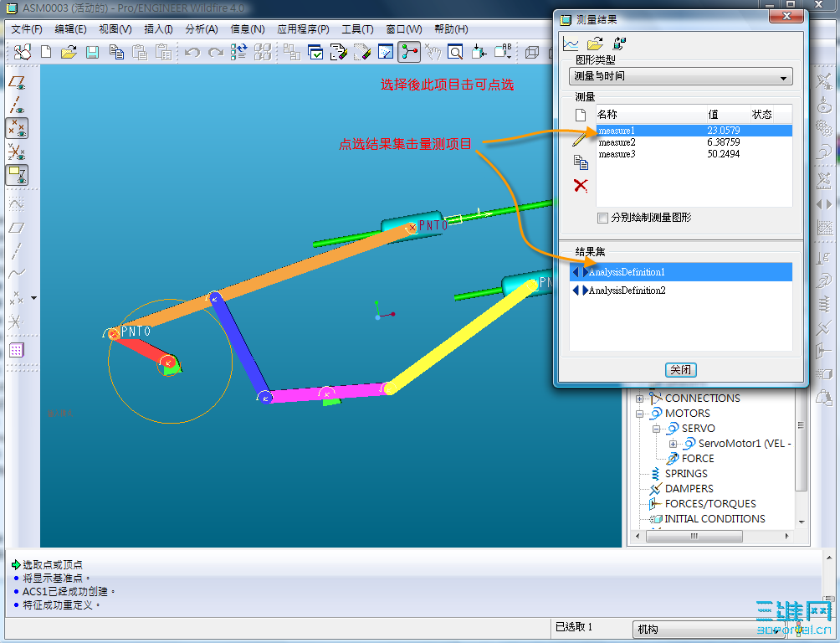Click the graph plot icon in 测量结果 dialog

[571, 44]
